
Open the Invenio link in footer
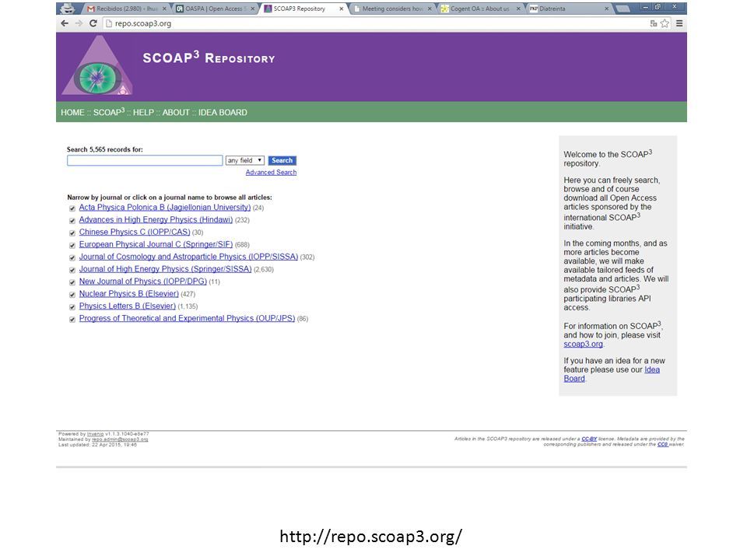click(95, 434)
